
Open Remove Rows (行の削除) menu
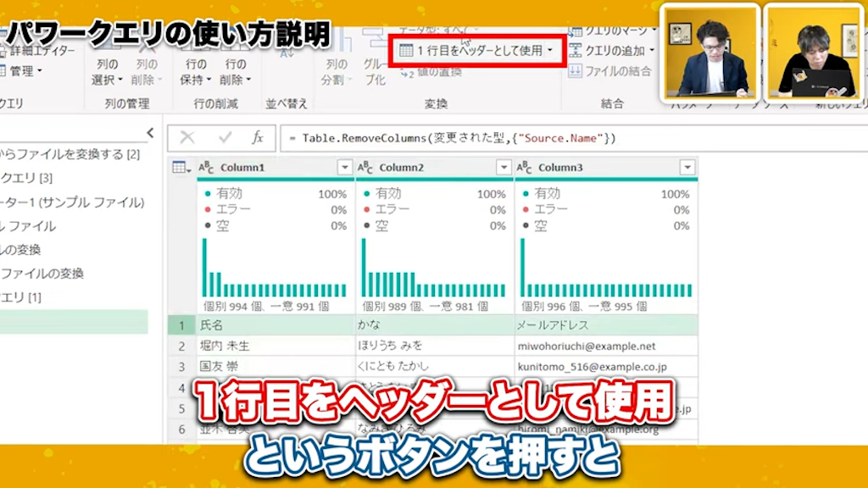[x=234, y=72]
